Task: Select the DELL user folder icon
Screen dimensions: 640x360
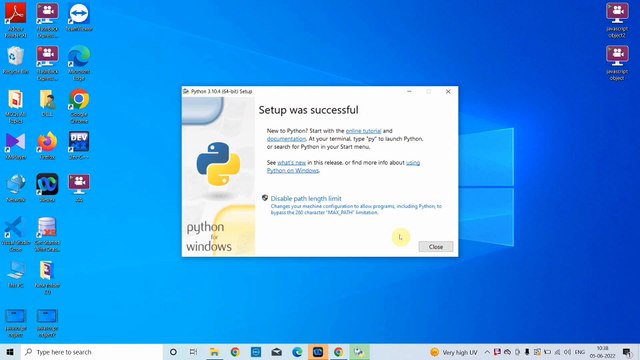Action: coord(47,103)
